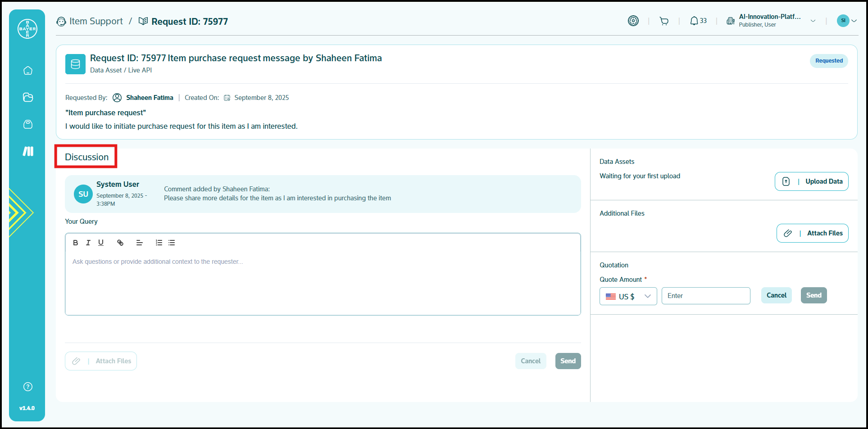
Task: Click the Quote Amount Enter input field
Action: coord(705,296)
